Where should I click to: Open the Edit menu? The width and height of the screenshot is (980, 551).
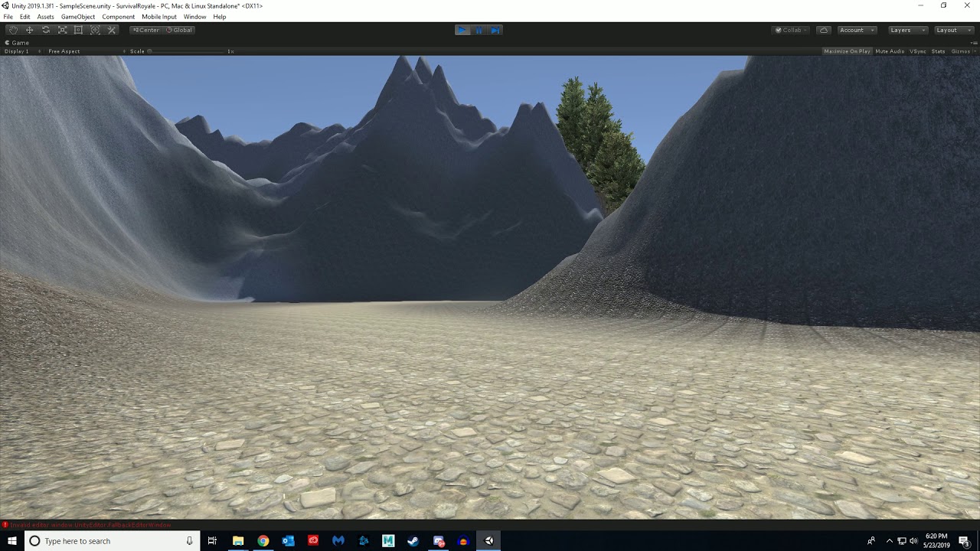click(x=25, y=17)
